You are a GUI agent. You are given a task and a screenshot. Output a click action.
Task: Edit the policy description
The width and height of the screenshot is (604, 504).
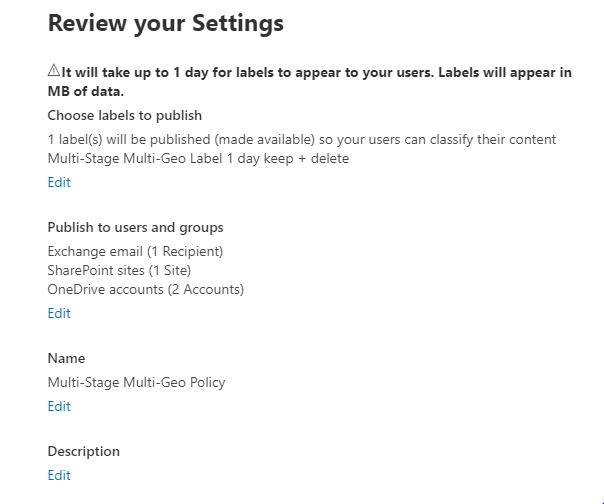click(x=59, y=475)
